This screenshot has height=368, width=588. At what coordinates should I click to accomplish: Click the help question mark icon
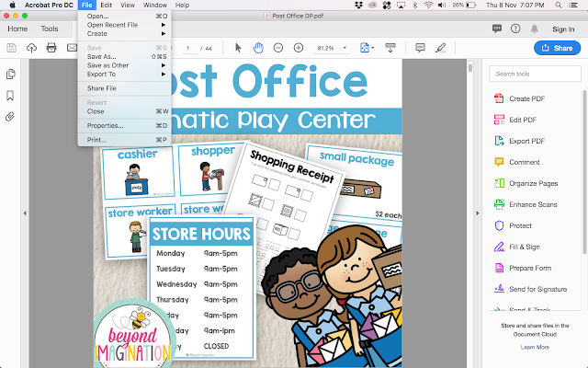coord(515,29)
